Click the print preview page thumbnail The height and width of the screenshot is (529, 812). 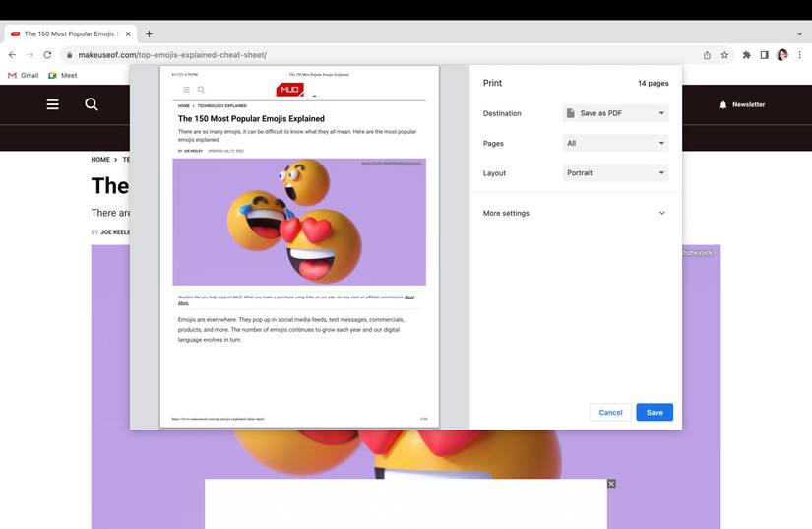pyautogui.click(x=299, y=246)
